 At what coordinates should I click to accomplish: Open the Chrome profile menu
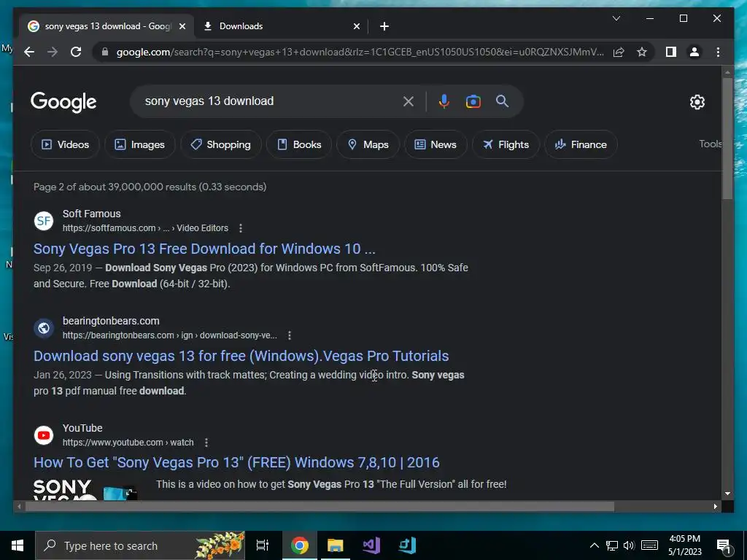tap(694, 52)
